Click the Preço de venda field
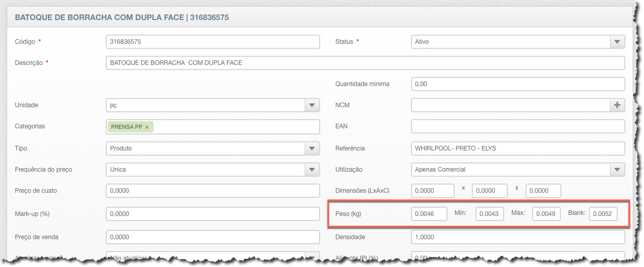644x267 pixels. coord(212,237)
